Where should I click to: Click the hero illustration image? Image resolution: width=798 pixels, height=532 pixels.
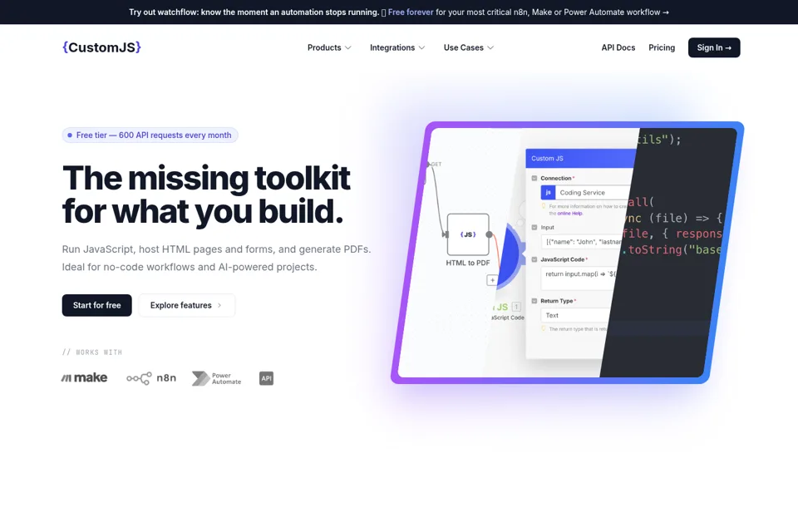(567, 253)
